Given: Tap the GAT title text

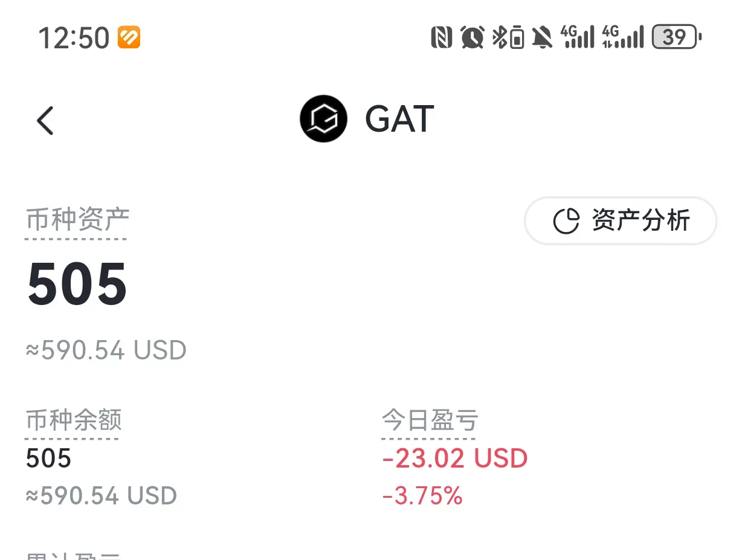Looking at the screenshot, I should (399, 119).
